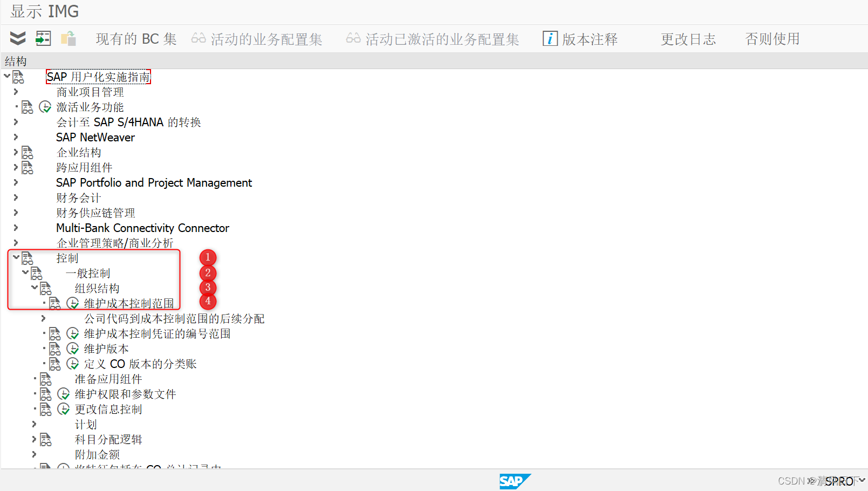Collapse the 一般控制 node
Screen dimensions: 868x491
25,272
